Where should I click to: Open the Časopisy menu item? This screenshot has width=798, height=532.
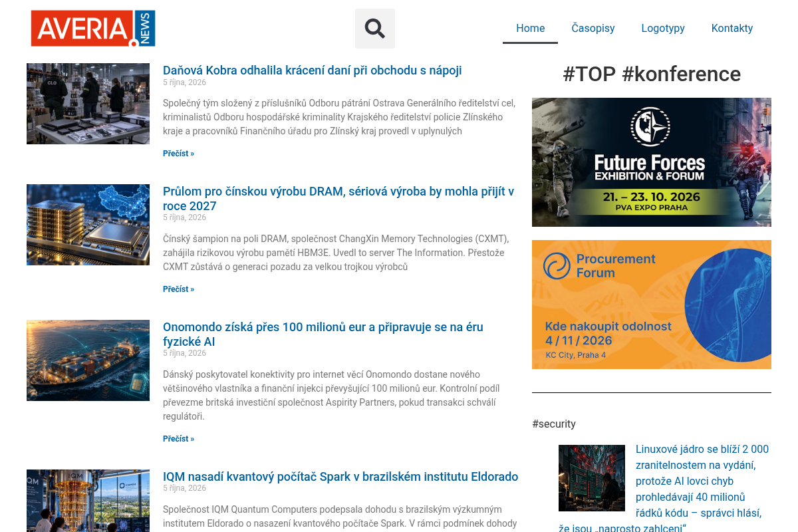click(x=593, y=28)
